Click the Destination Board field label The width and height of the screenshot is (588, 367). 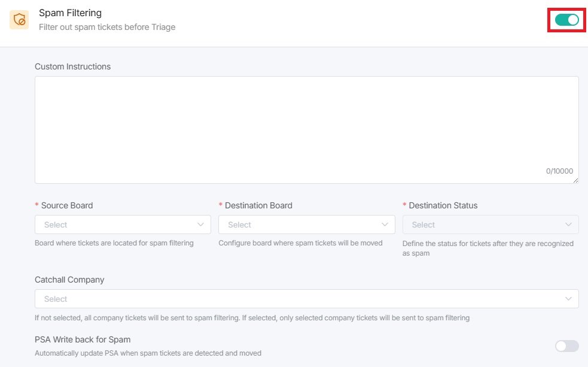pos(258,205)
